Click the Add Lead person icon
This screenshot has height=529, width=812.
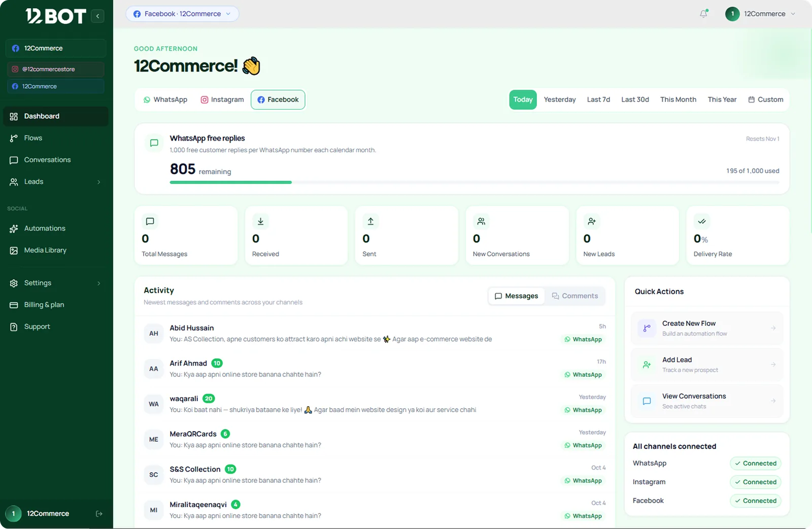[x=647, y=365]
